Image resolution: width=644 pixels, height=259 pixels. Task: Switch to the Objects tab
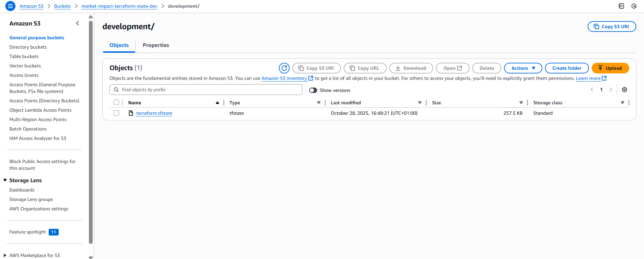119,45
